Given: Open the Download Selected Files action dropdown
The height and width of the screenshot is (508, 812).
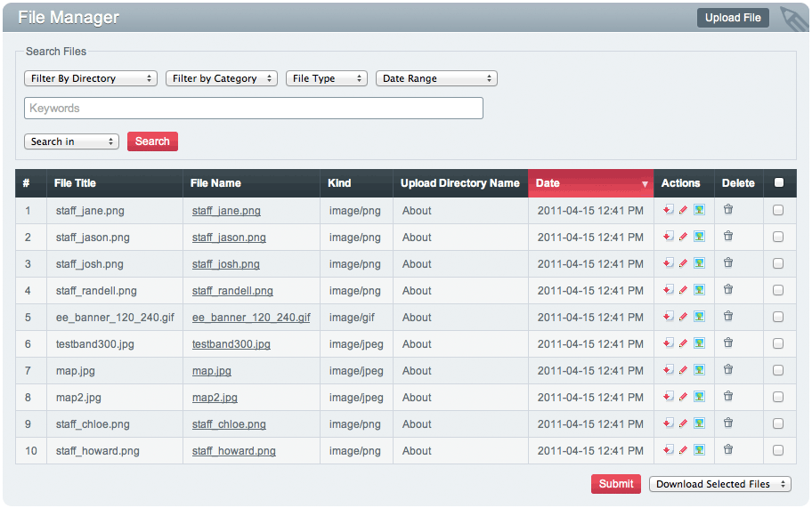Looking at the screenshot, I should pos(720,484).
